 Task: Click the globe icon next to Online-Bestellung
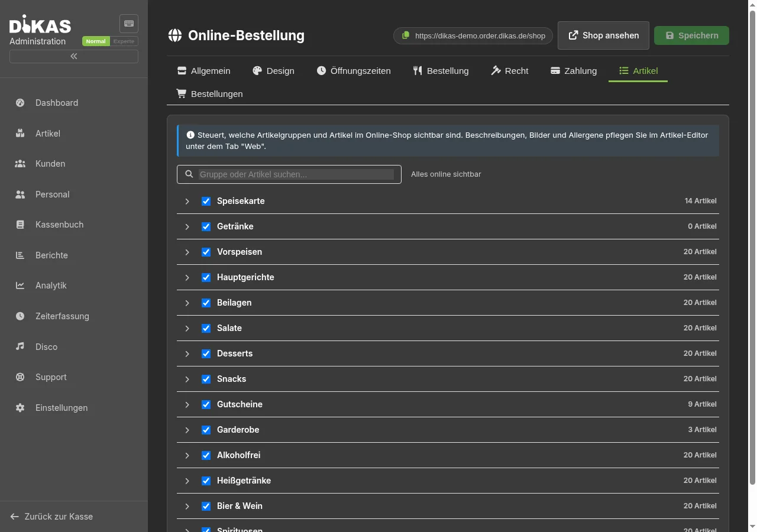coord(175,35)
